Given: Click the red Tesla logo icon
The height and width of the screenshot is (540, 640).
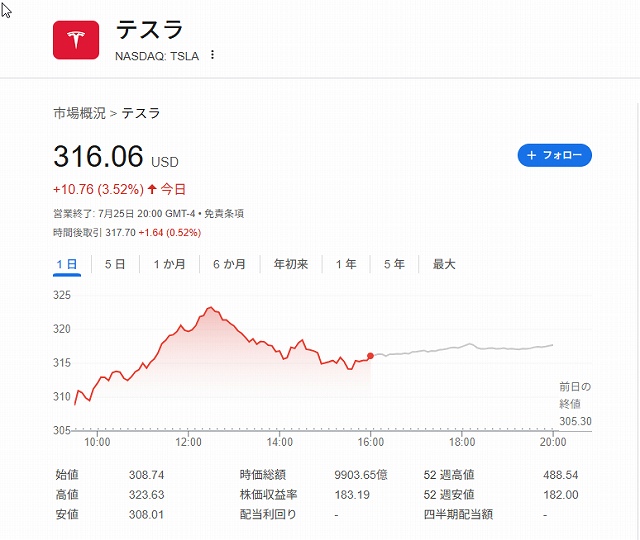Looking at the screenshot, I should 76,40.
